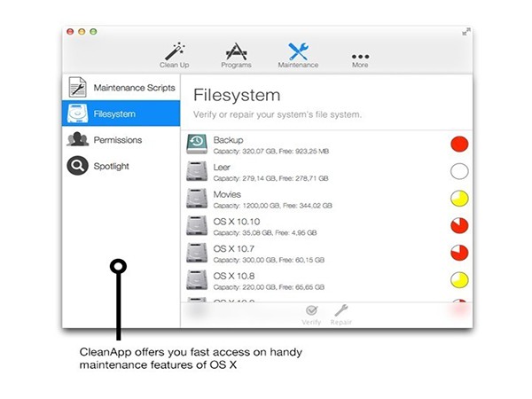Click 'Capacity: 220,00 GB' detail line
The height and width of the screenshot is (399, 532).
[x=269, y=287]
